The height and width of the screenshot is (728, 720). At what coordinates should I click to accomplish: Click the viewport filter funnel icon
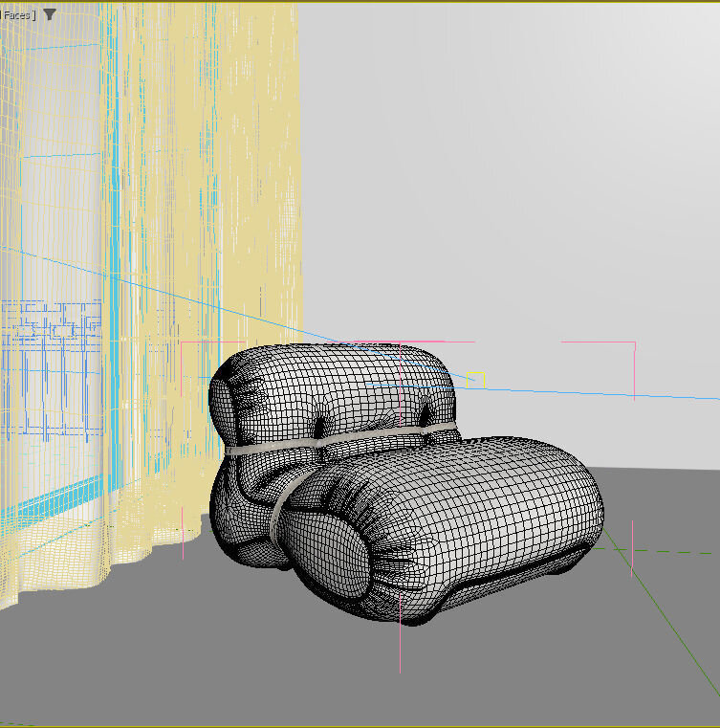[x=50, y=14]
